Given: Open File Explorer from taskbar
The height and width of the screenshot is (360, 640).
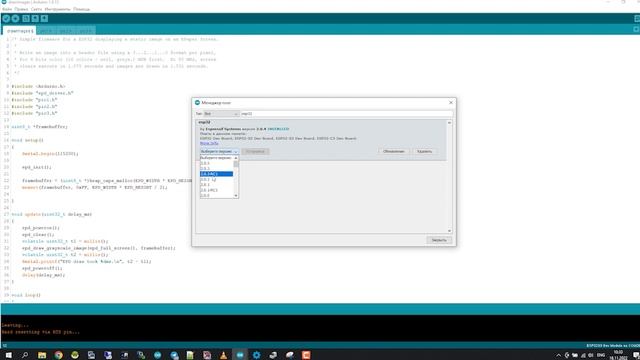Looking at the screenshot, I should click(x=42, y=355).
